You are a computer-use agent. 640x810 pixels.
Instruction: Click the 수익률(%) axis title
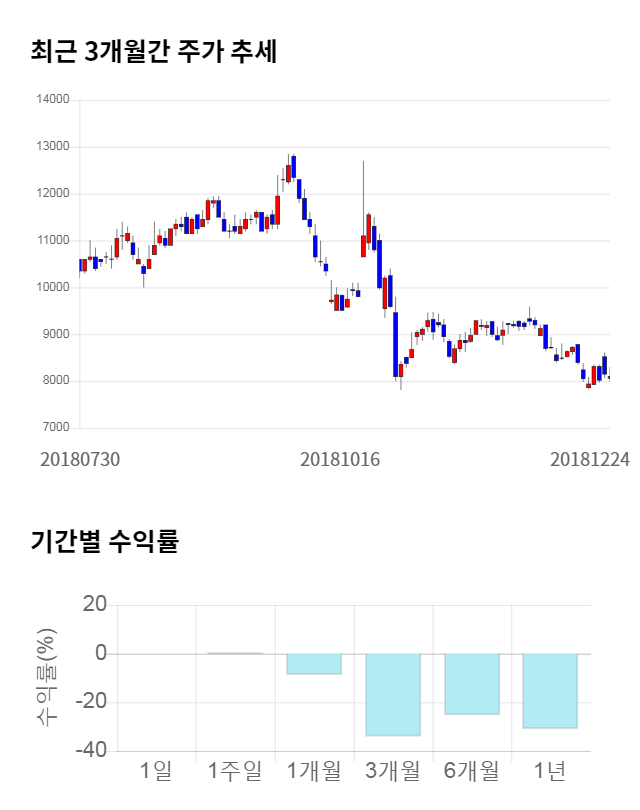(x=47, y=677)
